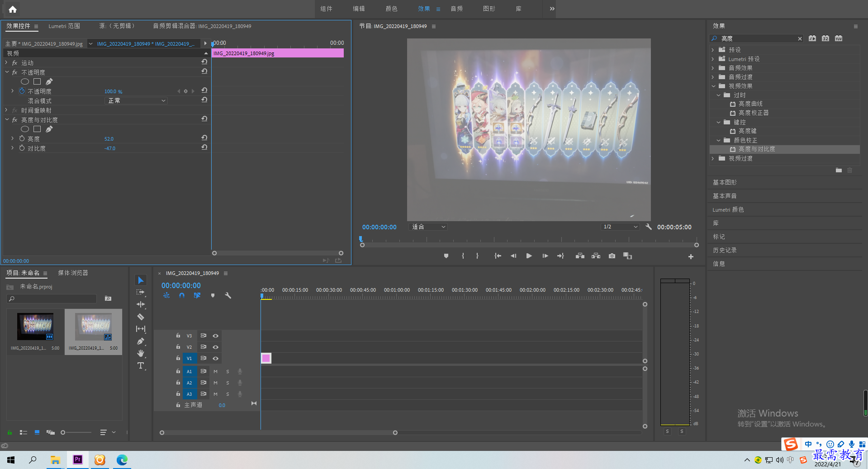Toggle V2 track output eye
The width and height of the screenshot is (868, 469).
[x=215, y=347]
